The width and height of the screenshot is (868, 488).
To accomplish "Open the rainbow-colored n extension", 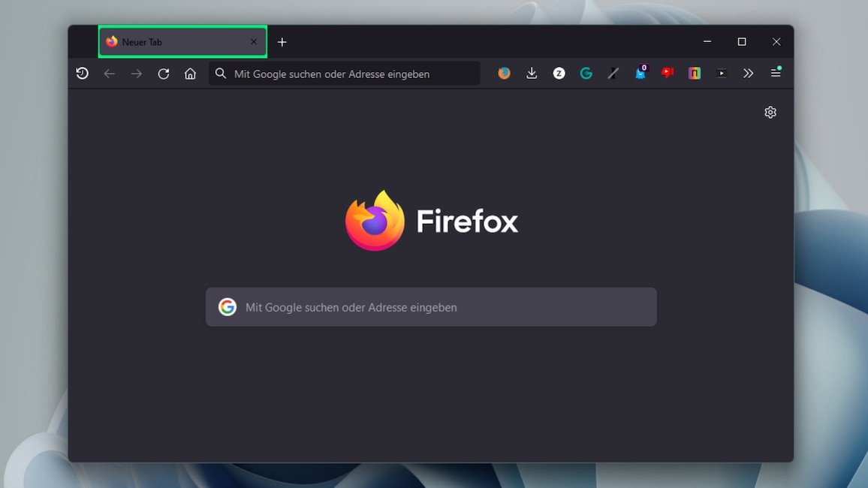I will pos(695,73).
